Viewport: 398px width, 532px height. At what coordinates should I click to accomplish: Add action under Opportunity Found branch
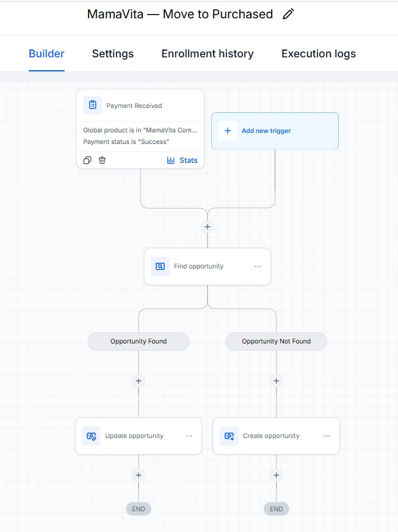139,381
